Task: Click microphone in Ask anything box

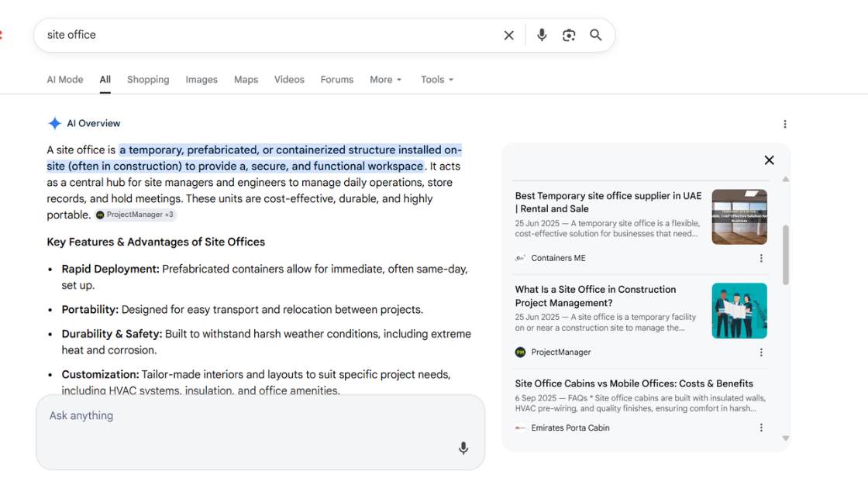Action: [463, 448]
